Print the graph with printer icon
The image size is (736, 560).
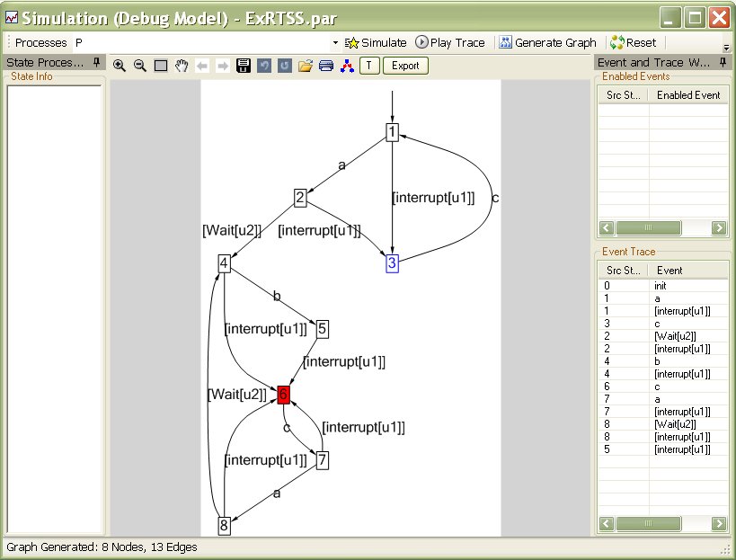pyautogui.click(x=325, y=66)
